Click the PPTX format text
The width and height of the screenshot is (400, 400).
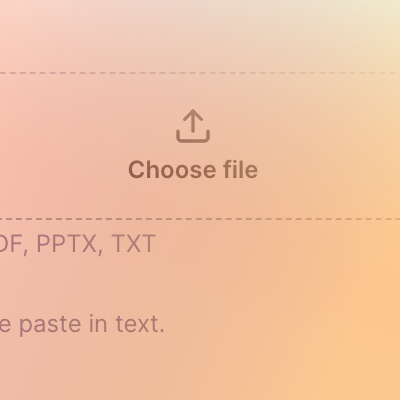click(66, 244)
